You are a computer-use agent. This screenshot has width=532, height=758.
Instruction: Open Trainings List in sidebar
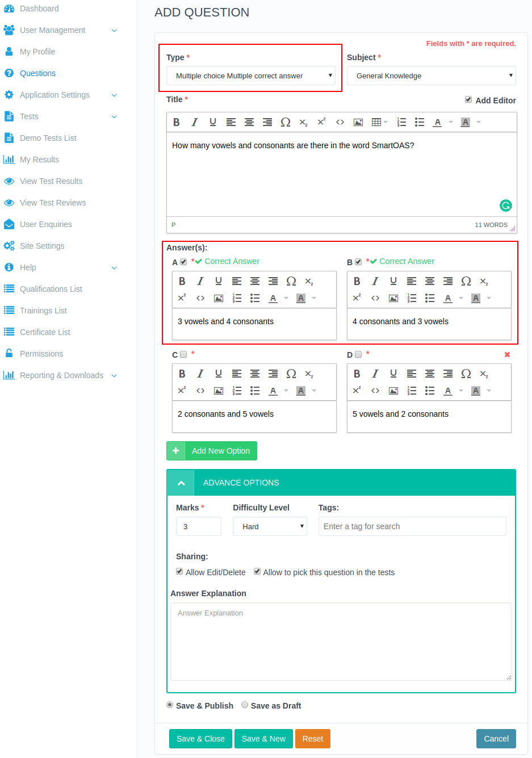coord(43,311)
